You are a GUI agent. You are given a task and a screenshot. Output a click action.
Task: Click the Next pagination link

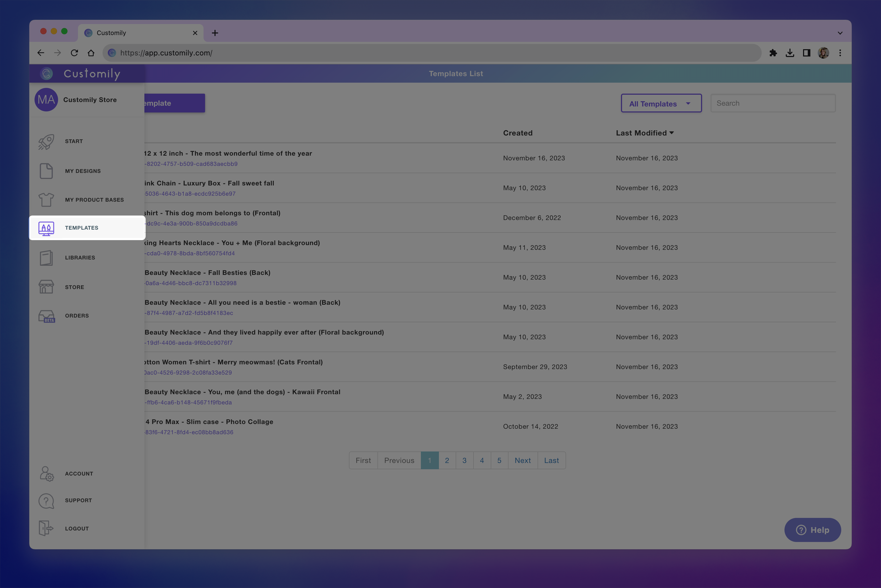click(x=522, y=461)
